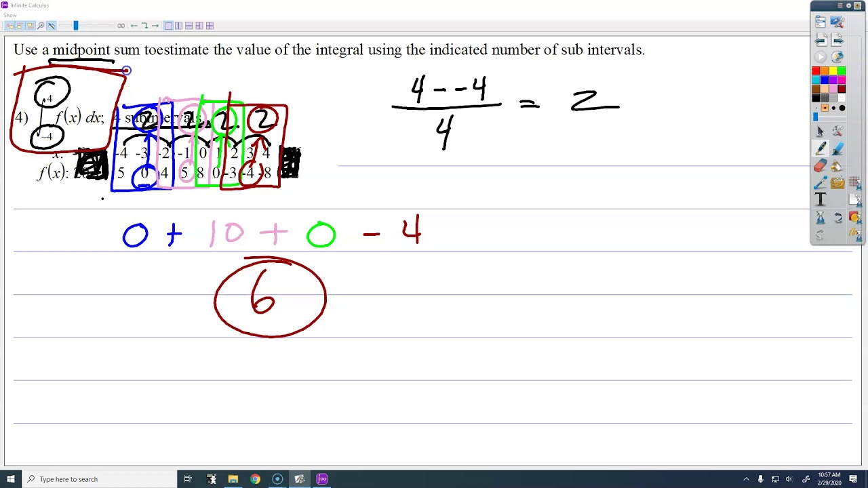Screen dimensions: 868x488
Task: Select the smallest pen dot size
Action: [x=816, y=108]
